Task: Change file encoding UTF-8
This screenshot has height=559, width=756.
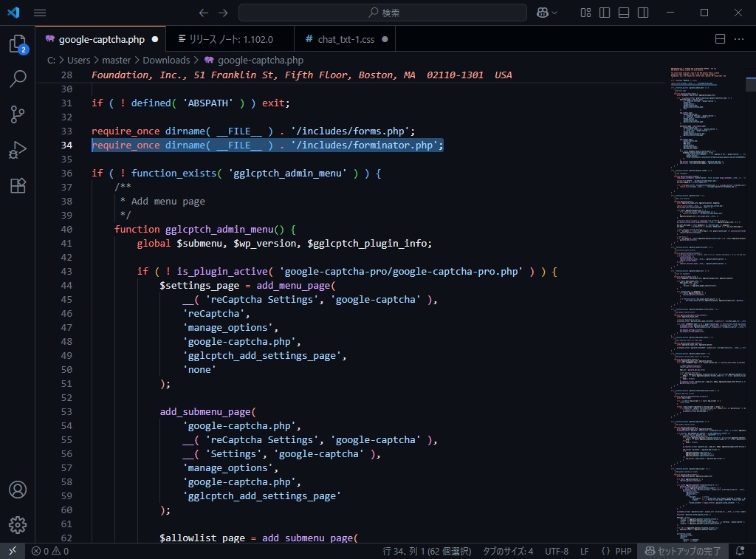Action: point(557,551)
